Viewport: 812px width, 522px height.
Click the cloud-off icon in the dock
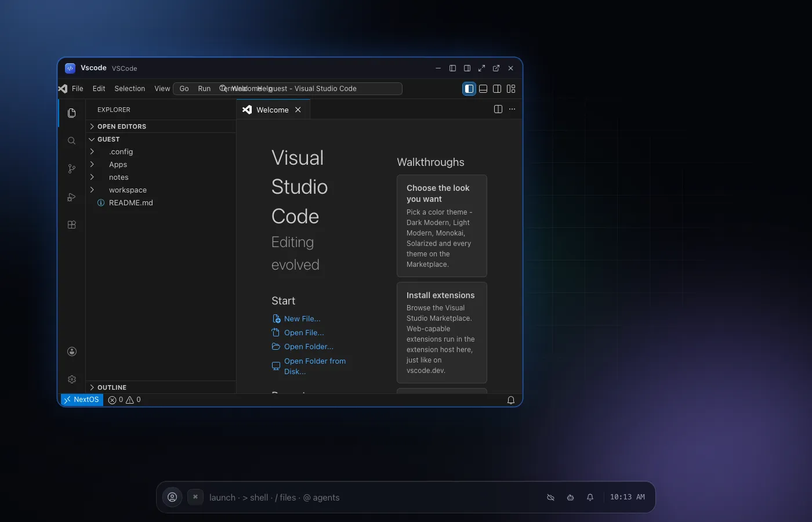tap(551, 498)
